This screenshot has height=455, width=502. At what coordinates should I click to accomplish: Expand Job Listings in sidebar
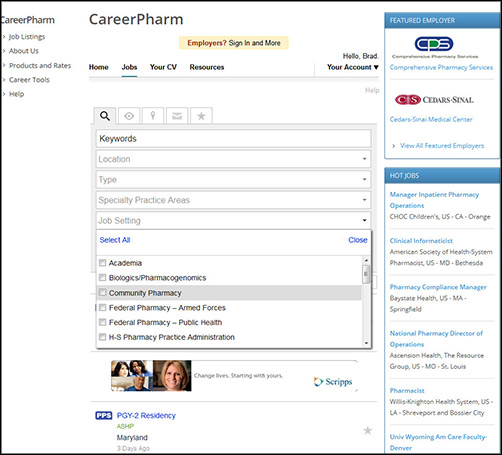tap(27, 37)
